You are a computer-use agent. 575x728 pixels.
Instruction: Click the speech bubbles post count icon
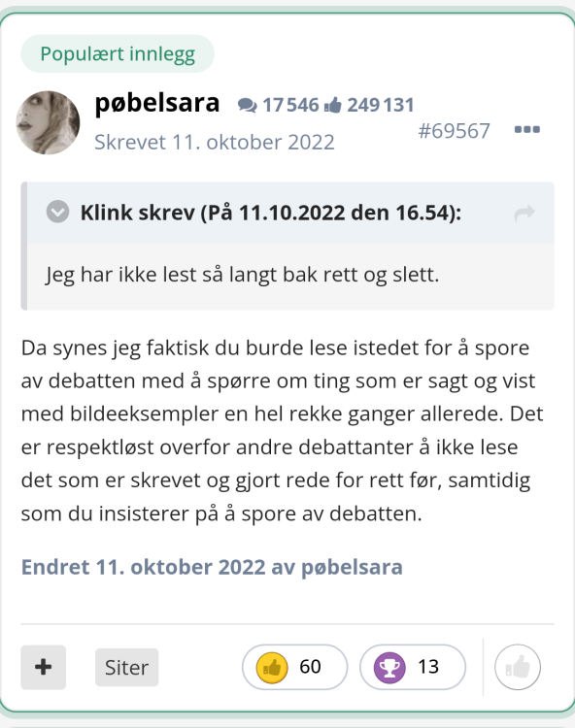247,106
